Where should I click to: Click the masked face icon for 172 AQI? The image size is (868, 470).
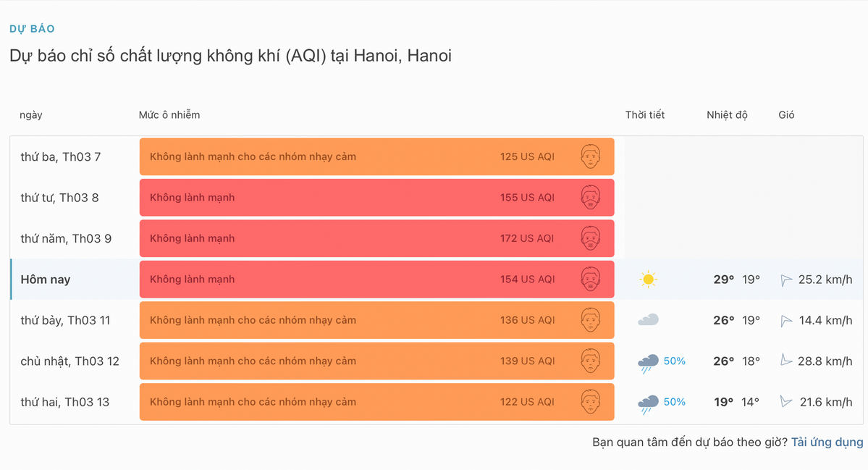tap(591, 238)
